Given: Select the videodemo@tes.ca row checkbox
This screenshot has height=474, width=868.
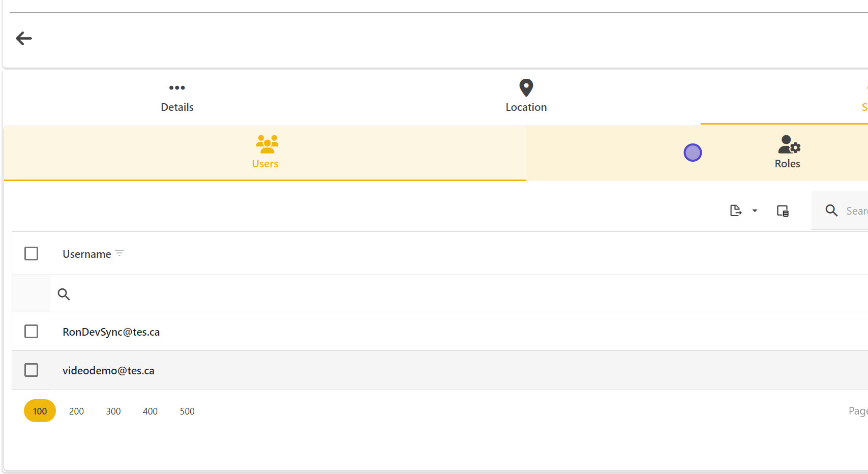Looking at the screenshot, I should 32,370.
